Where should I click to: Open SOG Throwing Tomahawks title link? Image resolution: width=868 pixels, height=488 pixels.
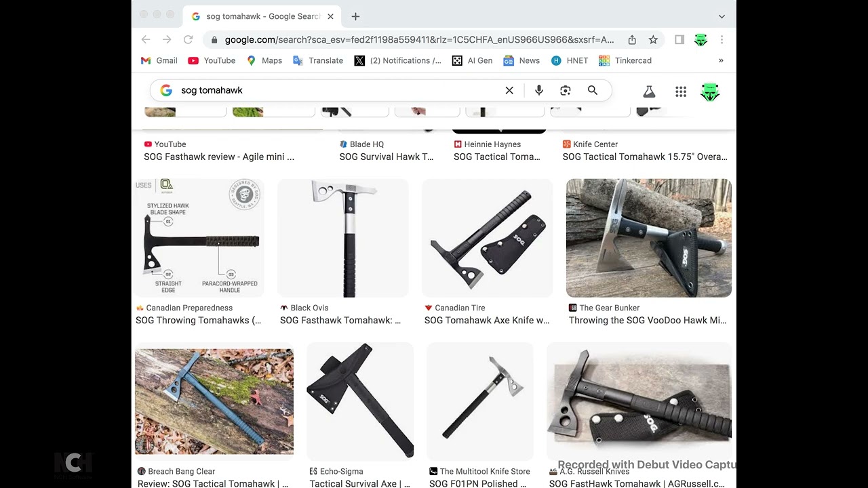pos(198,321)
